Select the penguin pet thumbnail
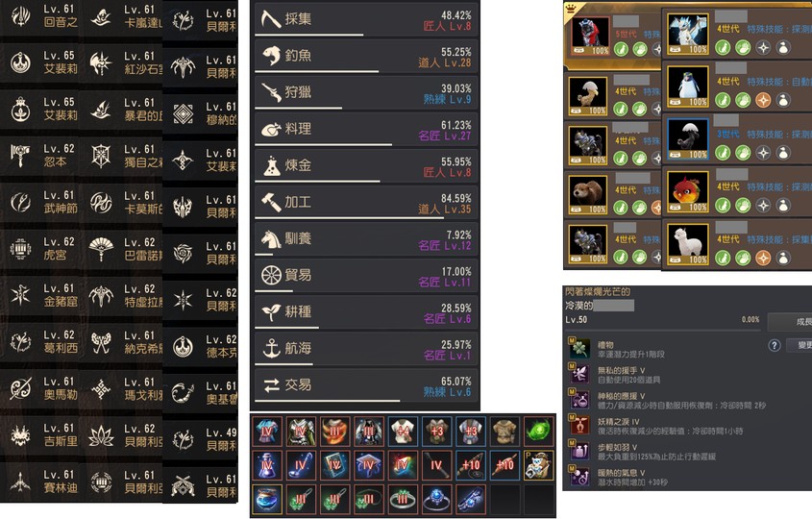 click(688, 86)
